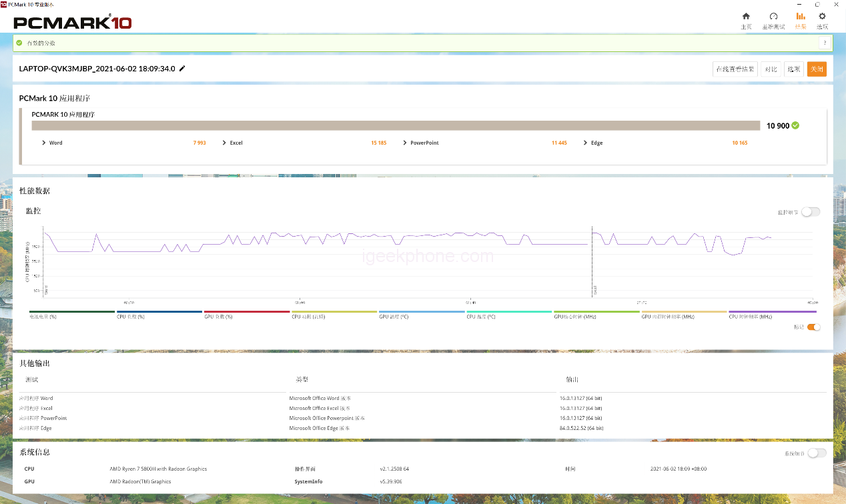This screenshot has width=846, height=504.
Task: Select the CPU power legend item
Action: pyautogui.click(x=334, y=315)
